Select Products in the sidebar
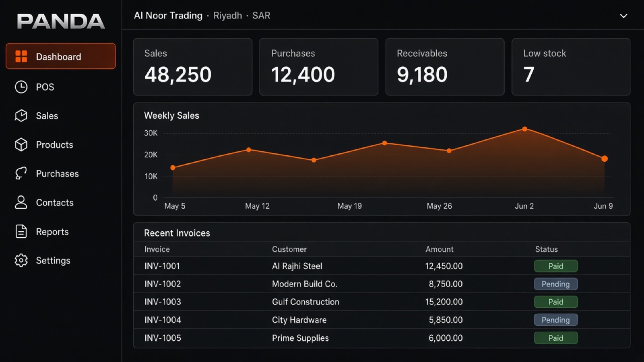The image size is (644, 362). [55, 145]
